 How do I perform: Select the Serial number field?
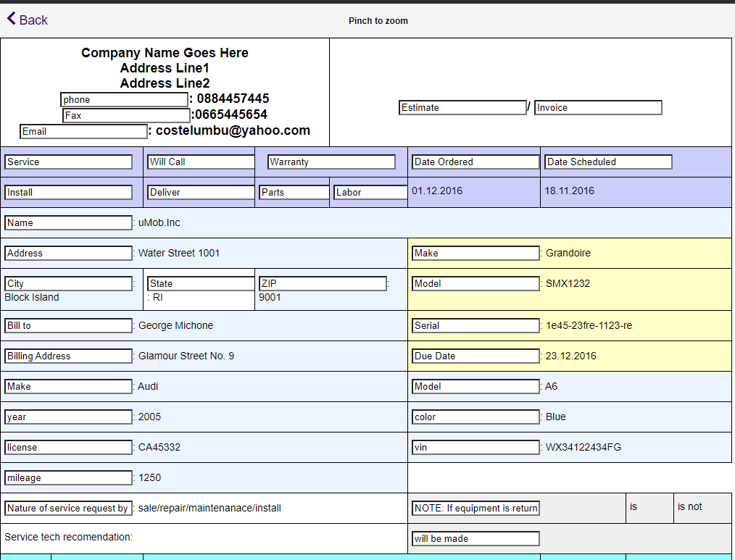(x=476, y=325)
